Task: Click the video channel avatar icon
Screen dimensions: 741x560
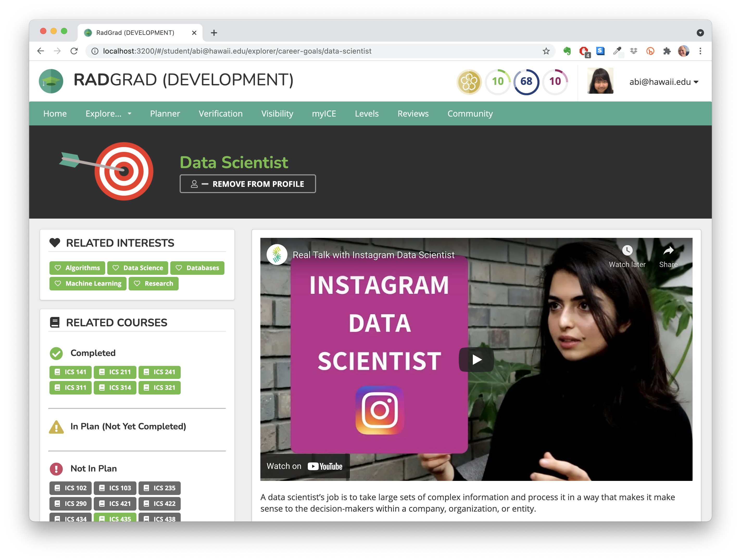Action: [x=277, y=255]
